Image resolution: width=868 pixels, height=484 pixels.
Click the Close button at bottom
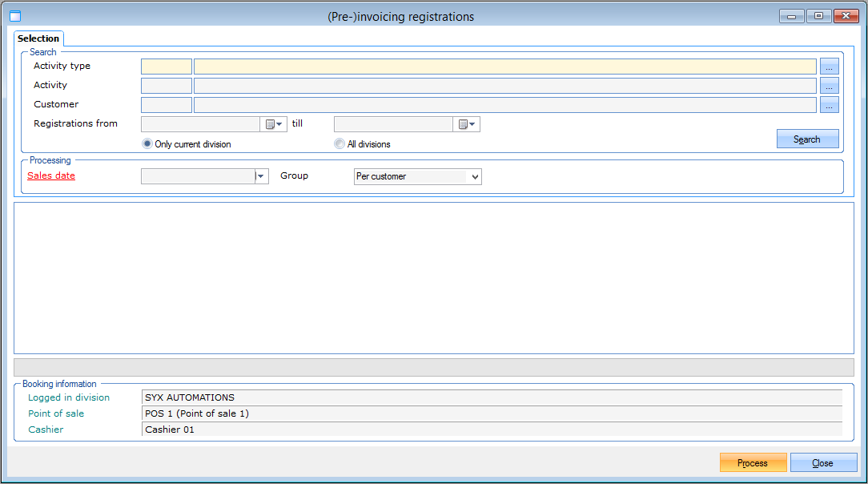click(x=822, y=462)
